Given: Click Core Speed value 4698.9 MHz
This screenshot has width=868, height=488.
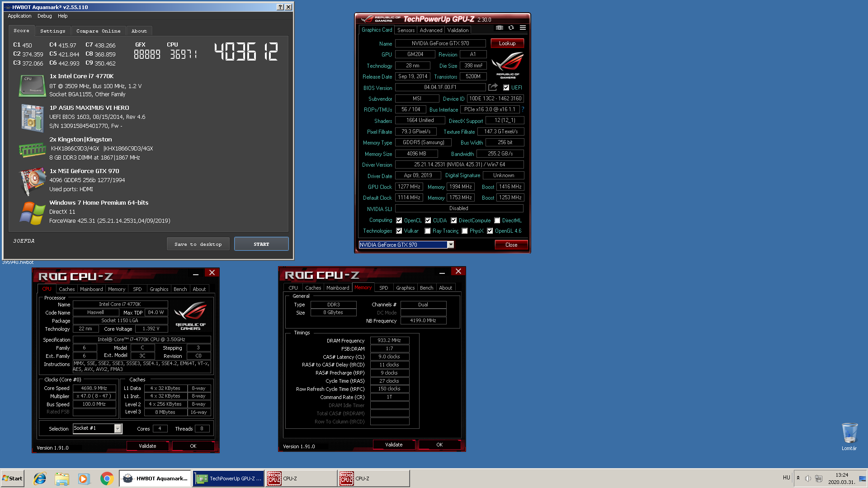Looking at the screenshot, I should [x=94, y=388].
